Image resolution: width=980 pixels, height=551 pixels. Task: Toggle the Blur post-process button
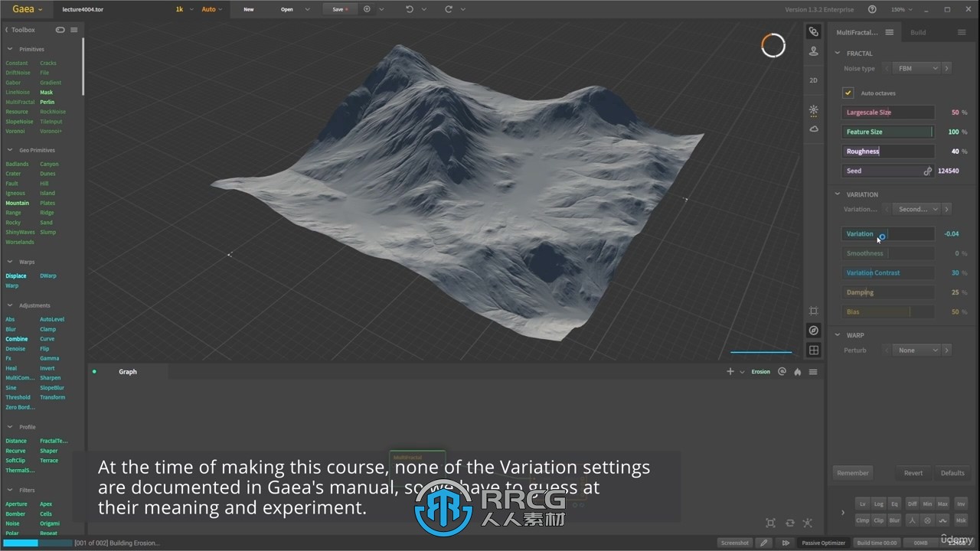pos(894,520)
